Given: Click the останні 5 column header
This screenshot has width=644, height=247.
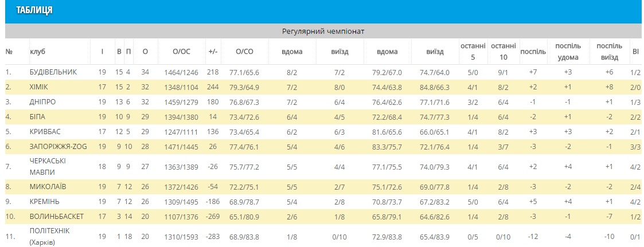Looking at the screenshot, I should point(473,52).
